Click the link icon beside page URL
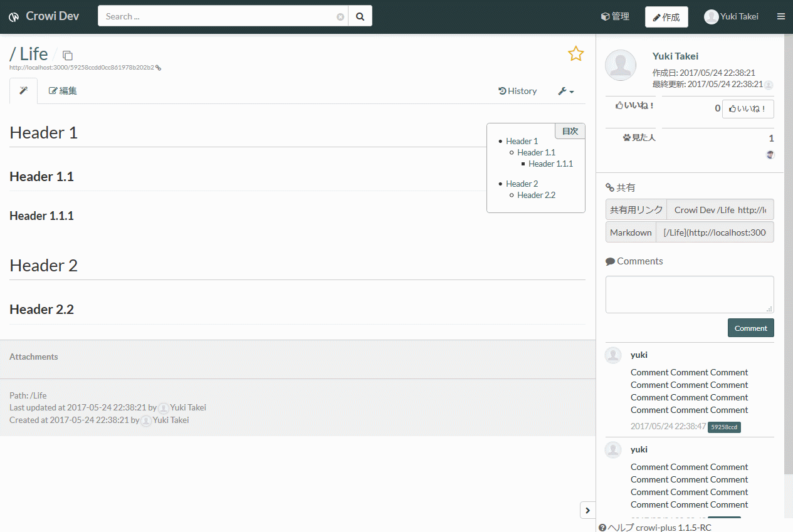 (x=158, y=68)
